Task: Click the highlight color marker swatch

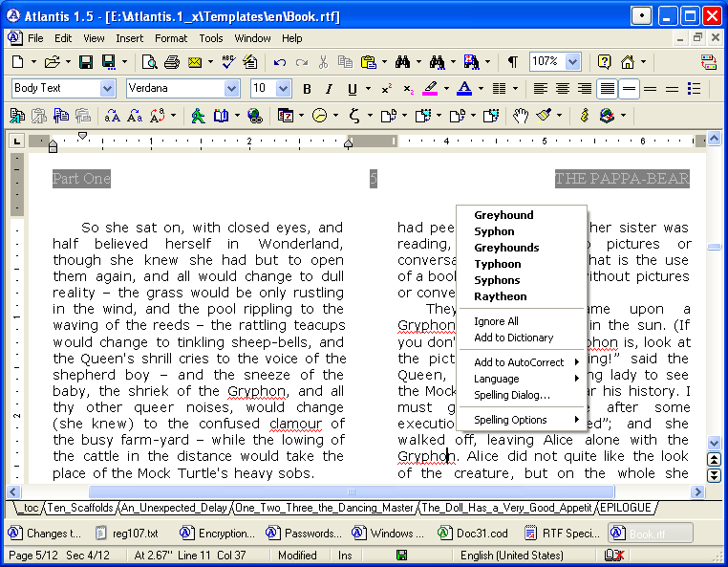Action: [x=430, y=89]
